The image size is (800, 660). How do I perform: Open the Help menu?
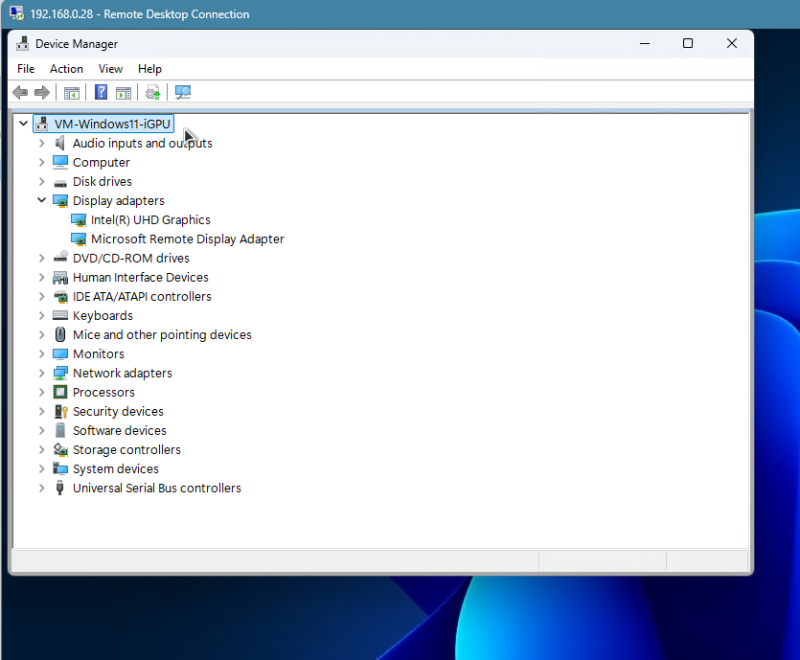(150, 69)
